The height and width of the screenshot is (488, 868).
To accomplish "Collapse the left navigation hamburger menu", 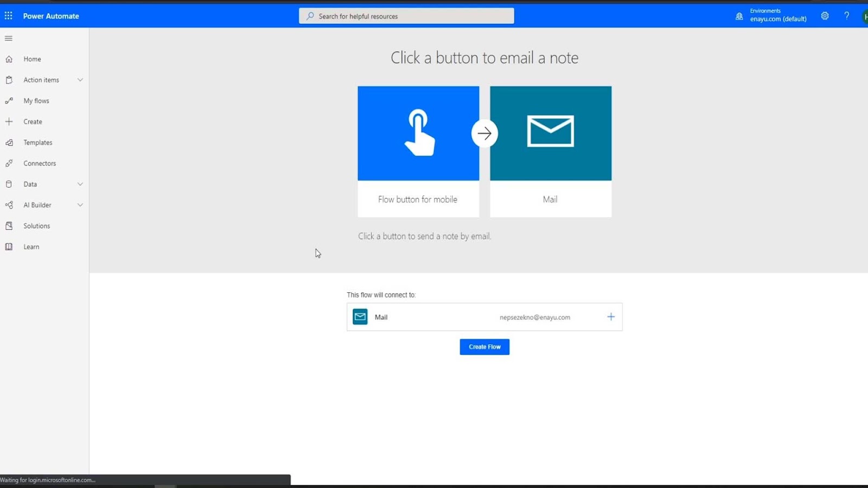I will (x=8, y=38).
